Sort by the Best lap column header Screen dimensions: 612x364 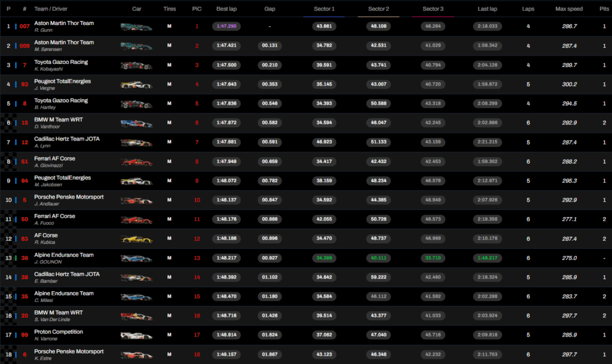pyautogui.click(x=226, y=10)
